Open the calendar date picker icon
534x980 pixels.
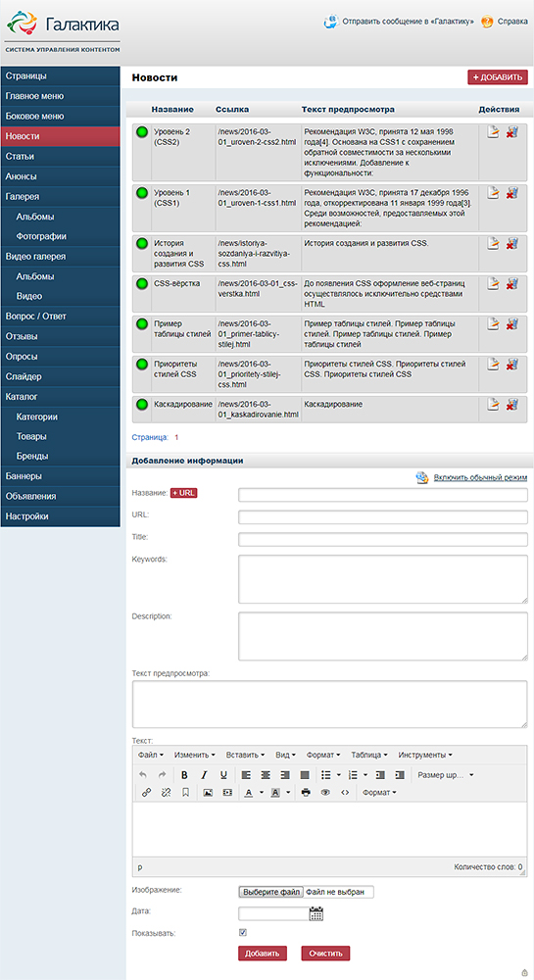coord(316,913)
